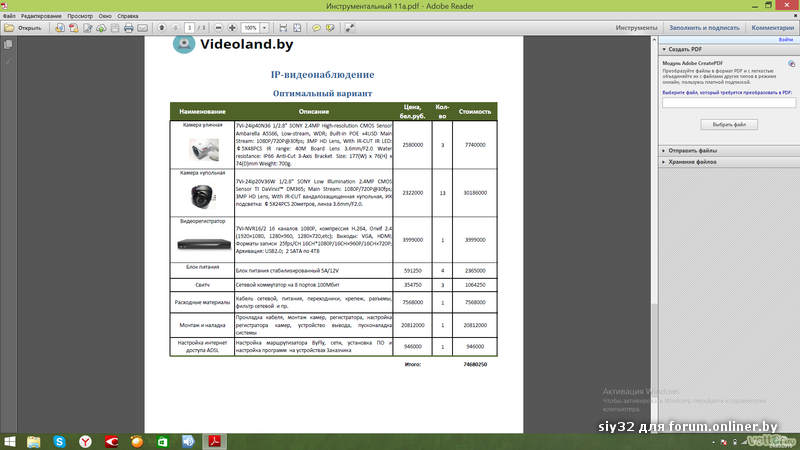Image resolution: width=800 pixels, height=450 pixels.
Task: Go to next page with down arrow
Action: [176, 28]
